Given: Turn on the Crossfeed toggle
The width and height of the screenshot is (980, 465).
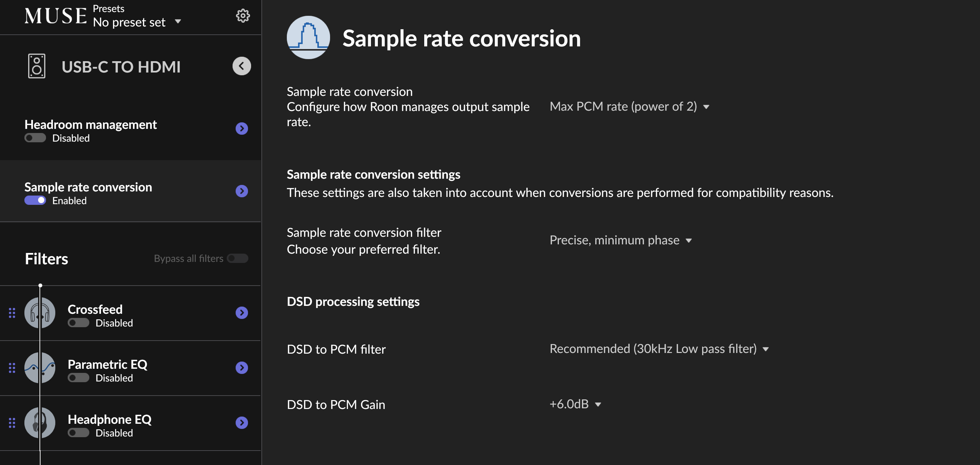Looking at the screenshot, I should coord(78,323).
